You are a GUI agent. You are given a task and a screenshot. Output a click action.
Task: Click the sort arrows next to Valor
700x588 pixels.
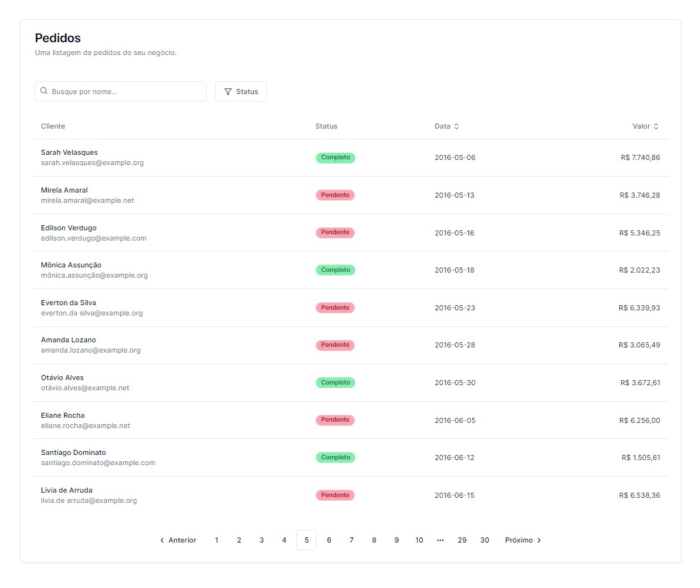(x=656, y=126)
